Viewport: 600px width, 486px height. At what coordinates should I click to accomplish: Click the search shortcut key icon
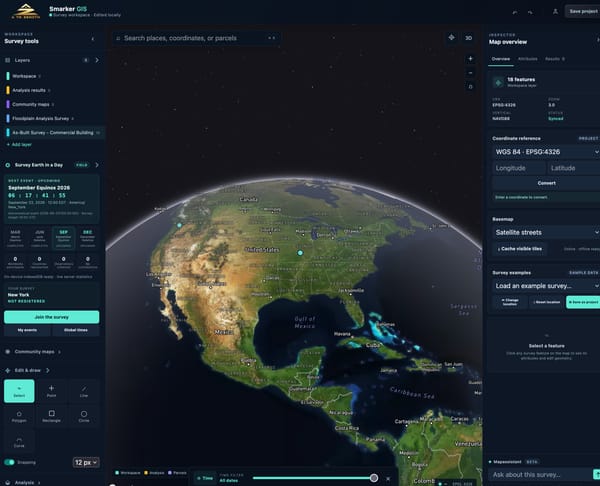click(271, 38)
